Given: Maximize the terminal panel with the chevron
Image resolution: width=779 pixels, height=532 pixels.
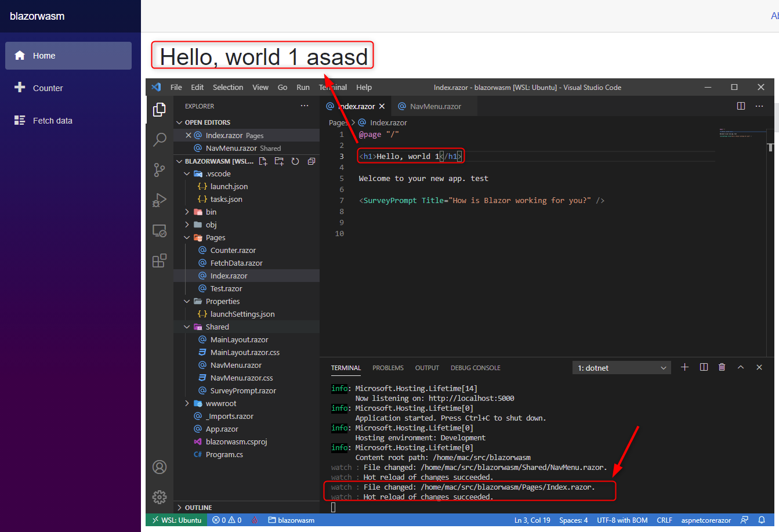Looking at the screenshot, I should [x=741, y=367].
